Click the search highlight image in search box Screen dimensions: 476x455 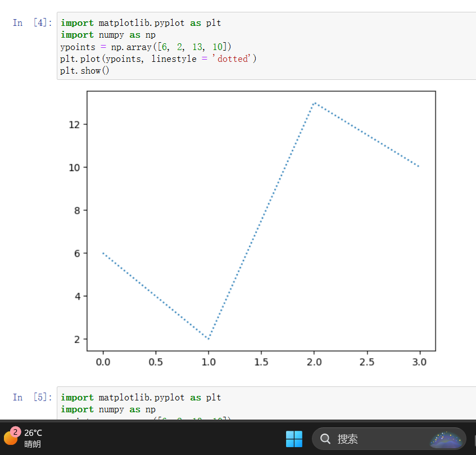tap(446, 439)
